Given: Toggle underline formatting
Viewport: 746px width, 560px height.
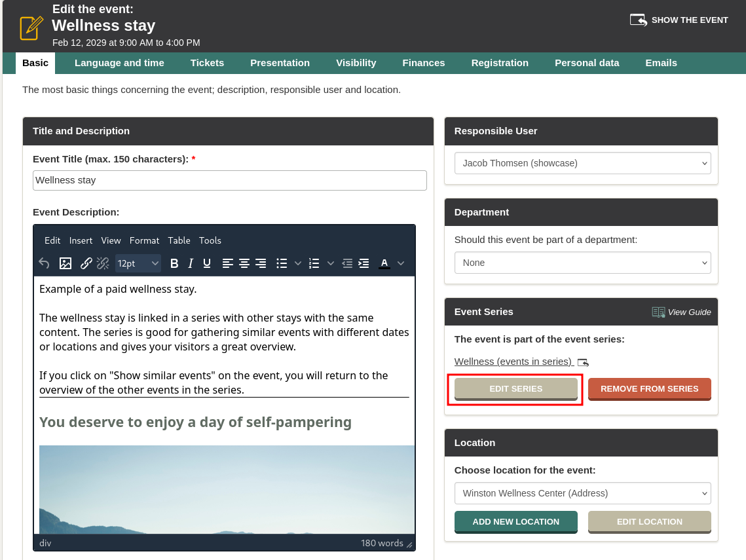Looking at the screenshot, I should click(x=207, y=263).
